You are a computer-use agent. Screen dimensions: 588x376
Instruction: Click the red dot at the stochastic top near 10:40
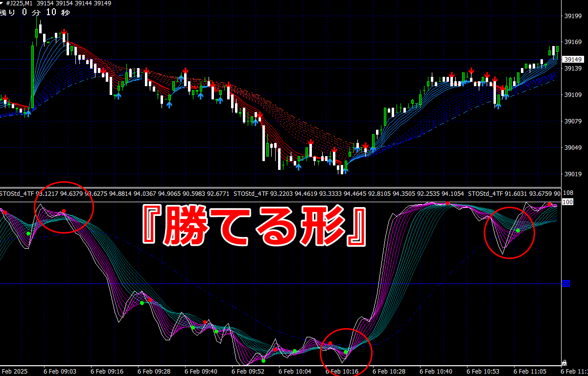(447, 203)
